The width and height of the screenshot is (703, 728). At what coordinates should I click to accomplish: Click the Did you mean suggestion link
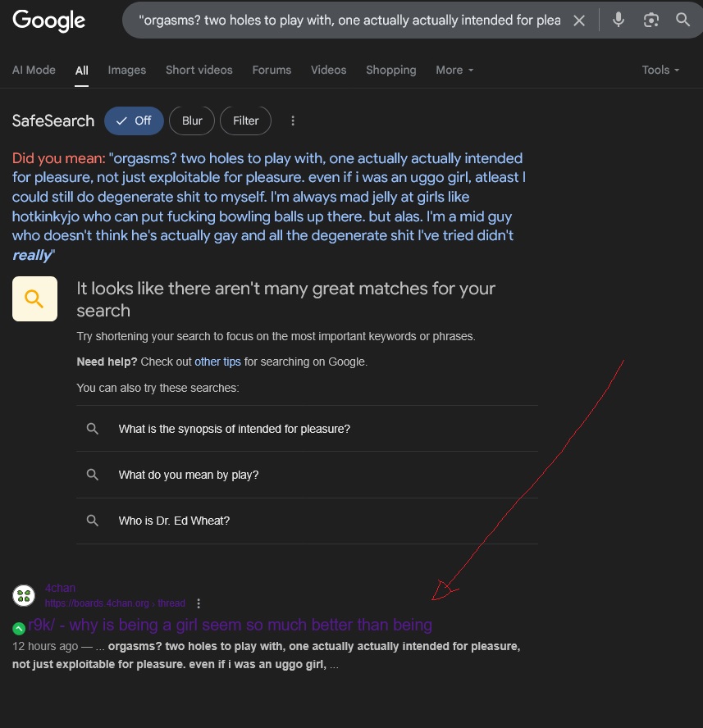(270, 207)
